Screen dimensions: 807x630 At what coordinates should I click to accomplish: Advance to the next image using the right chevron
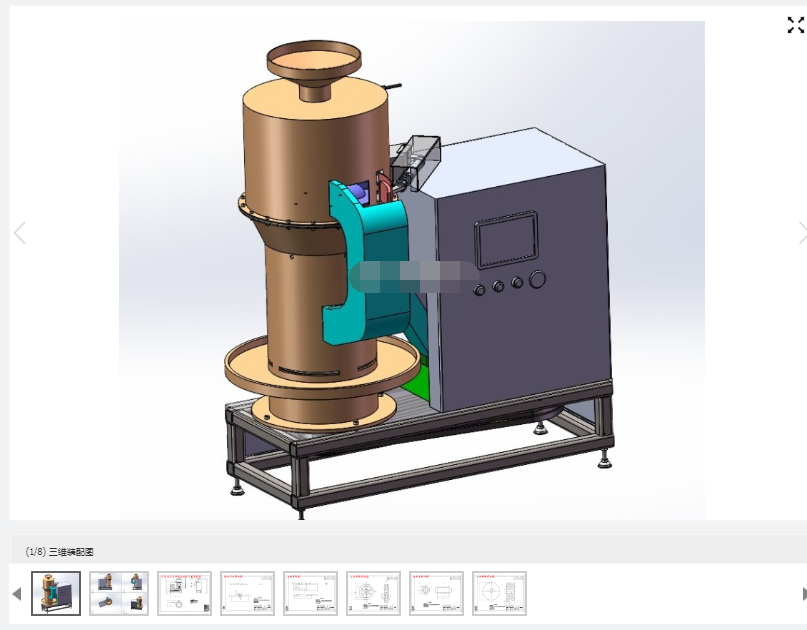[x=802, y=233]
